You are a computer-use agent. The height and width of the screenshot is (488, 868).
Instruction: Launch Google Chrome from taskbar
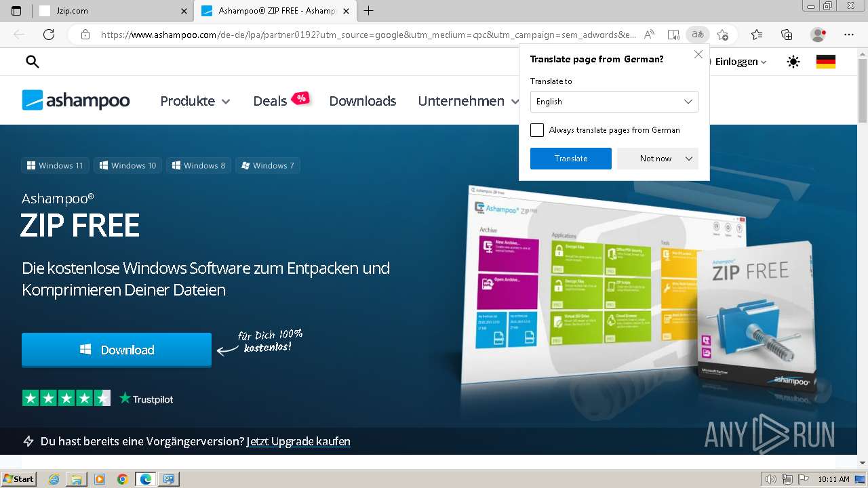(x=123, y=479)
